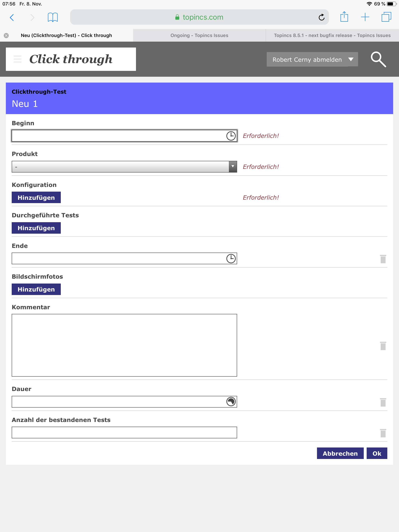Click trash icon for Anzahl der bestandenen Tests
Viewport: 399px width, 532px height.
pyautogui.click(x=383, y=433)
